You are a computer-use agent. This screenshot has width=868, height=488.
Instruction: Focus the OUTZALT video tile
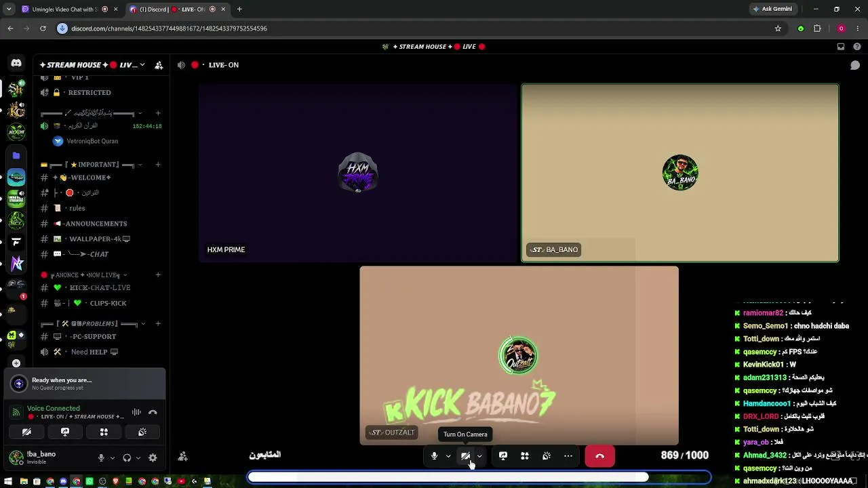(x=519, y=355)
